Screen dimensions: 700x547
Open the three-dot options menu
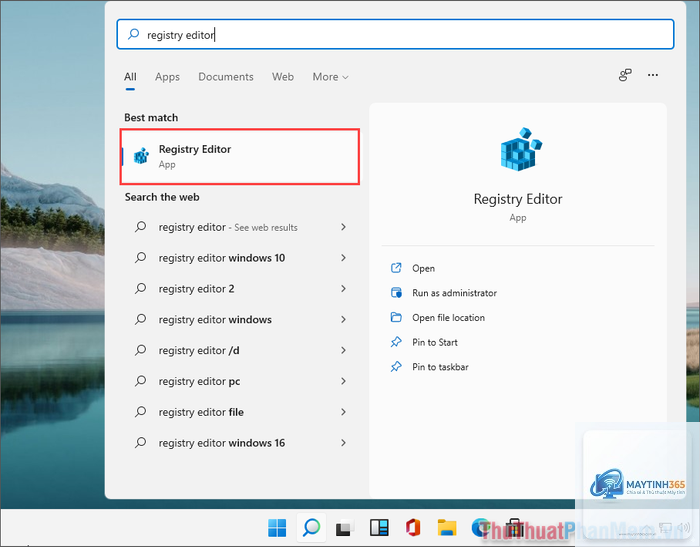coord(653,75)
